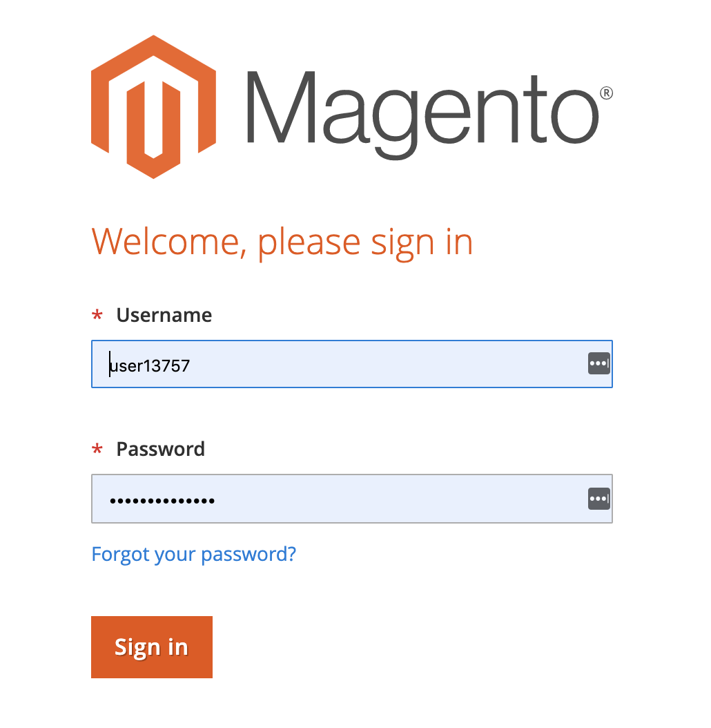
Task: Click the red asterisk next to Password
Action: pos(97,450)
